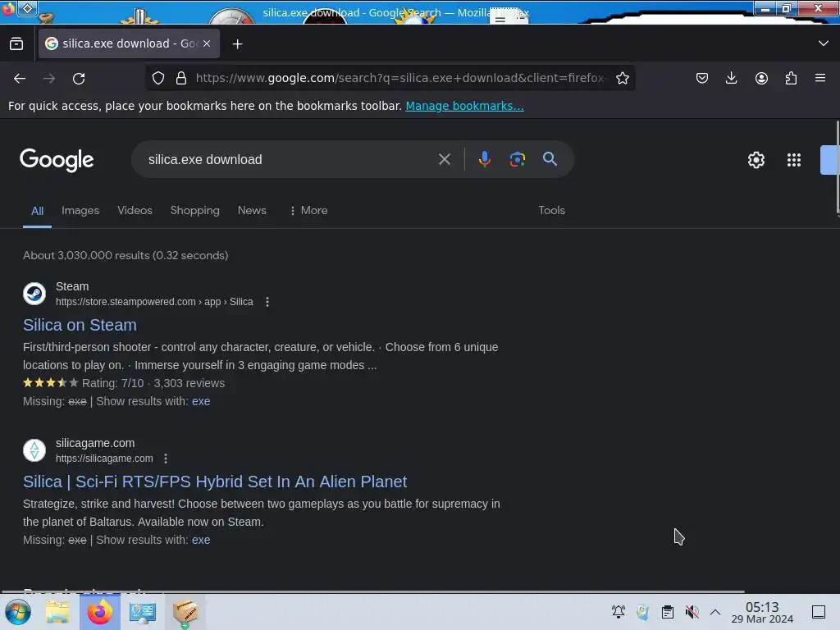Click the page vertical scrollbar
The height and width of the screenshot is (630, 840).
click(838, 168)
